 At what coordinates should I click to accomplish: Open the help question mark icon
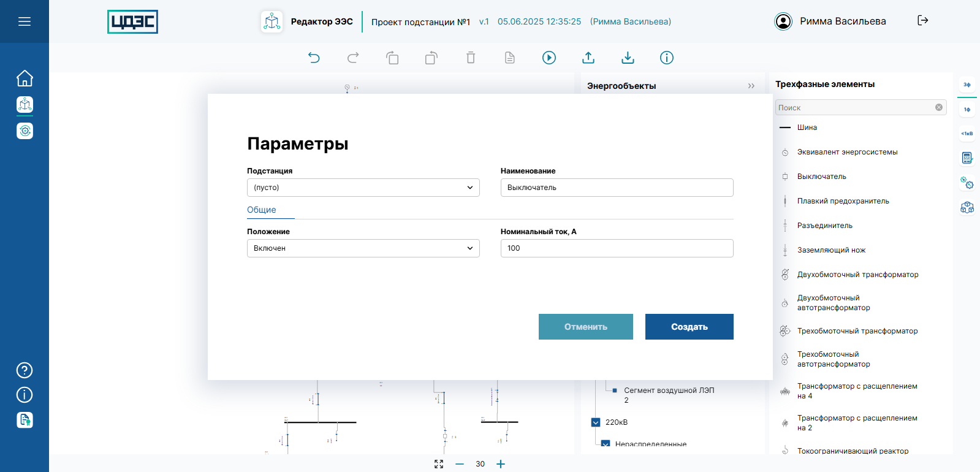tap(25, 370)
